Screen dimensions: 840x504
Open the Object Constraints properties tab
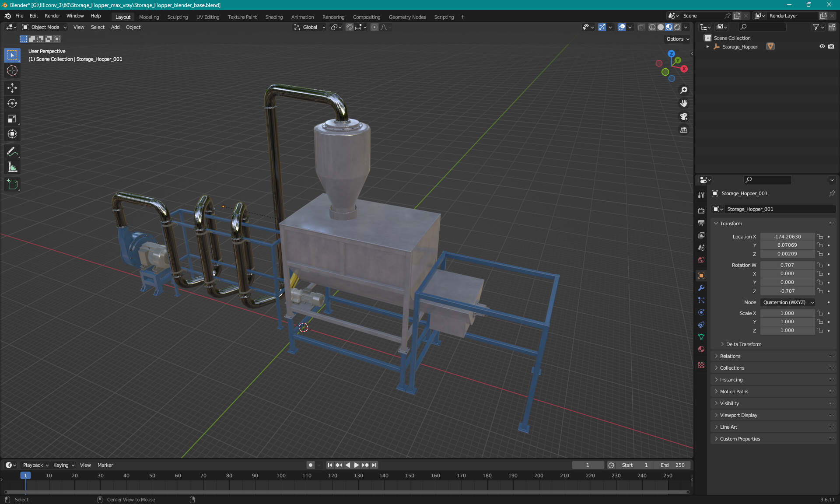click(701, 325)
